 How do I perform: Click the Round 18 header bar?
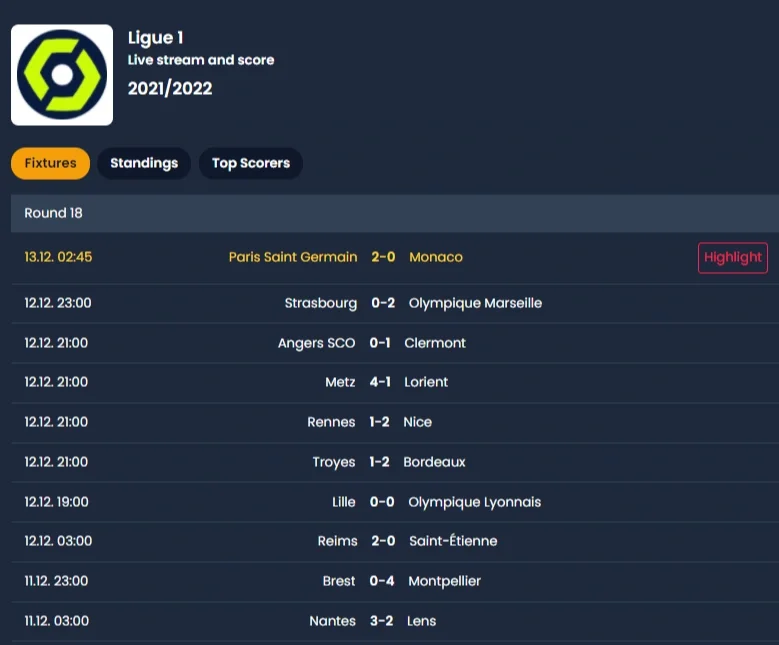395,213
